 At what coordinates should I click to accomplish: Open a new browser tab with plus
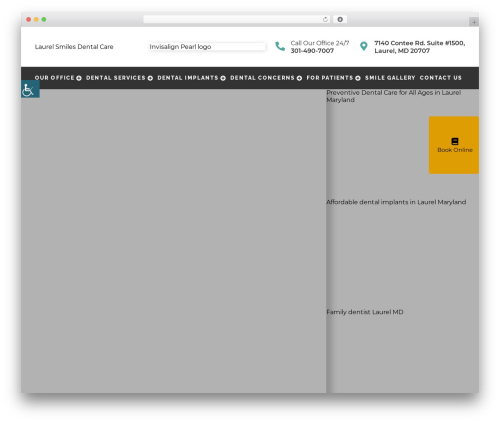(x=474, y=22)
